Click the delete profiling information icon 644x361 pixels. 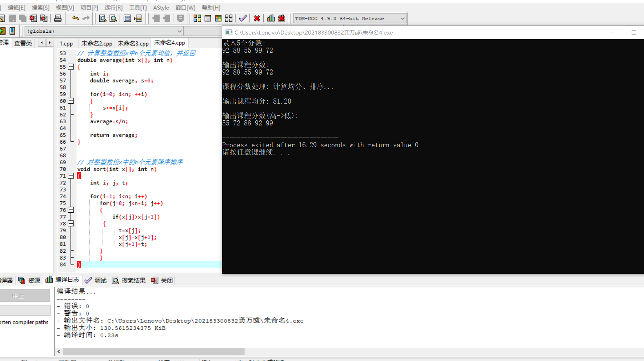pyautogui.click(x=281, y=18)
